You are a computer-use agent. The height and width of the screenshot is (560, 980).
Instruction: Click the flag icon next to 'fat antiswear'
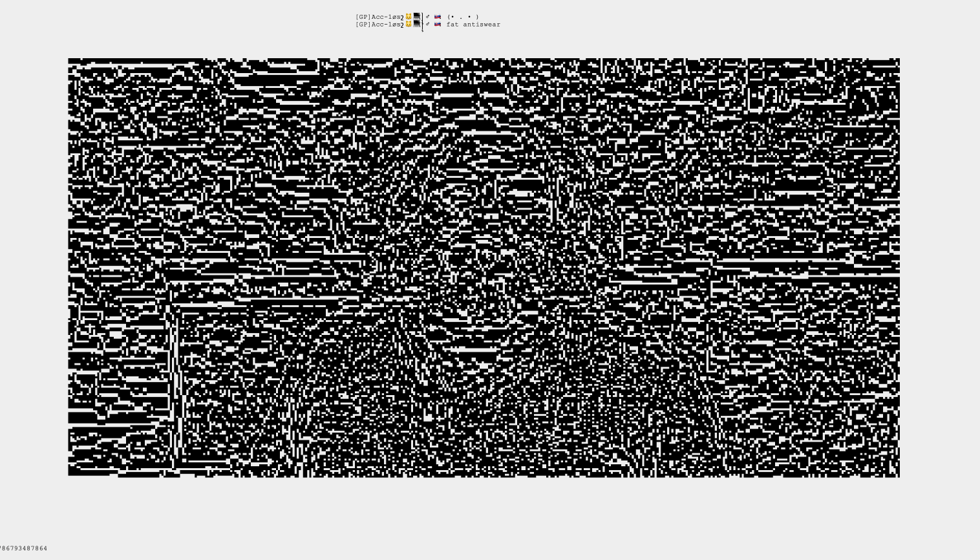[x=438, y=25]
